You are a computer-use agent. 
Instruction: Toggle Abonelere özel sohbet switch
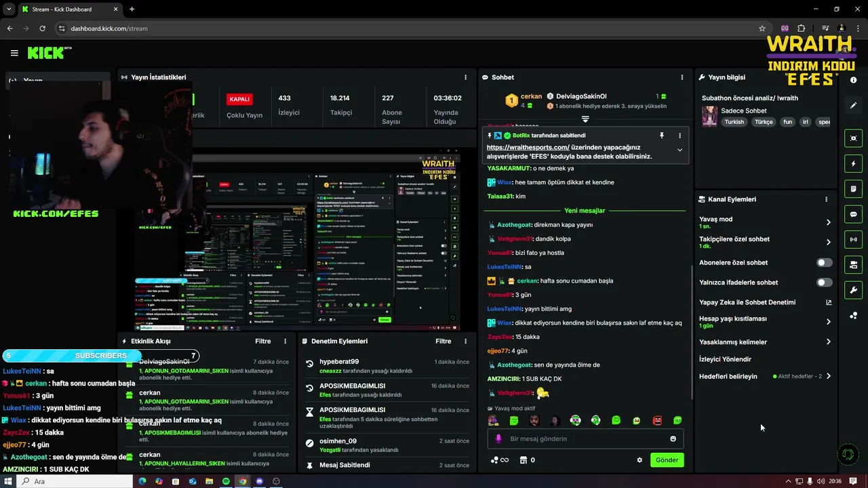pos(824,263)
